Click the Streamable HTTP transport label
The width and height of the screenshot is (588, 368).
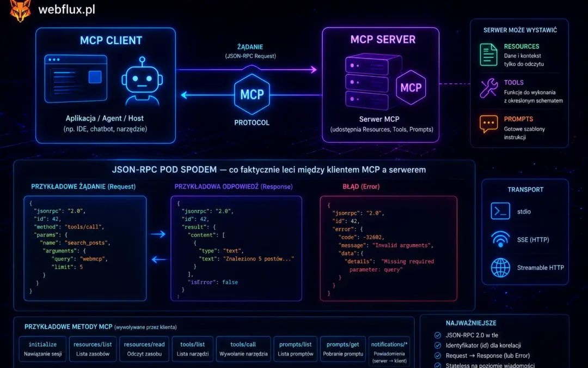coord(541,268)
